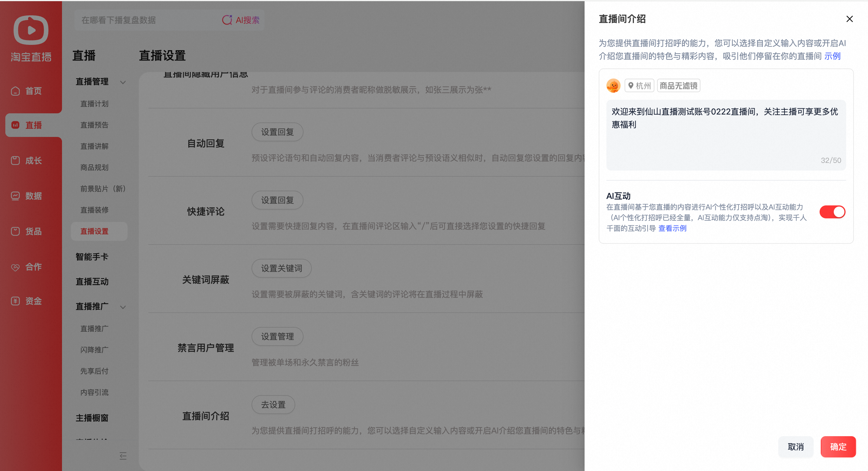The width and height of the screenshot is (868, 471).
Task: Click the 直播设置 page heading
Action: (162, 55)
